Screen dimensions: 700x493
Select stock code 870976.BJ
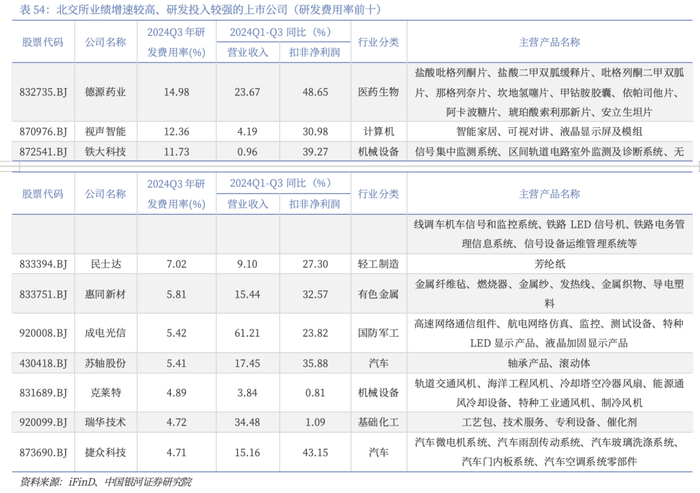pos(43,132)
